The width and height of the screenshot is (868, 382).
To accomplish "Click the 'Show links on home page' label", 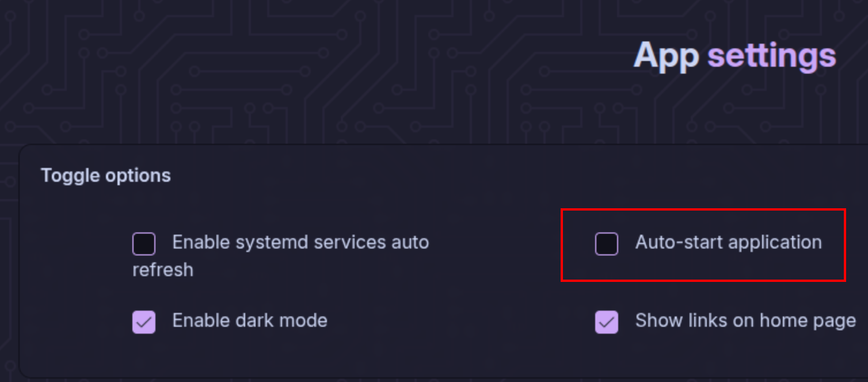I will pos(745,320).
